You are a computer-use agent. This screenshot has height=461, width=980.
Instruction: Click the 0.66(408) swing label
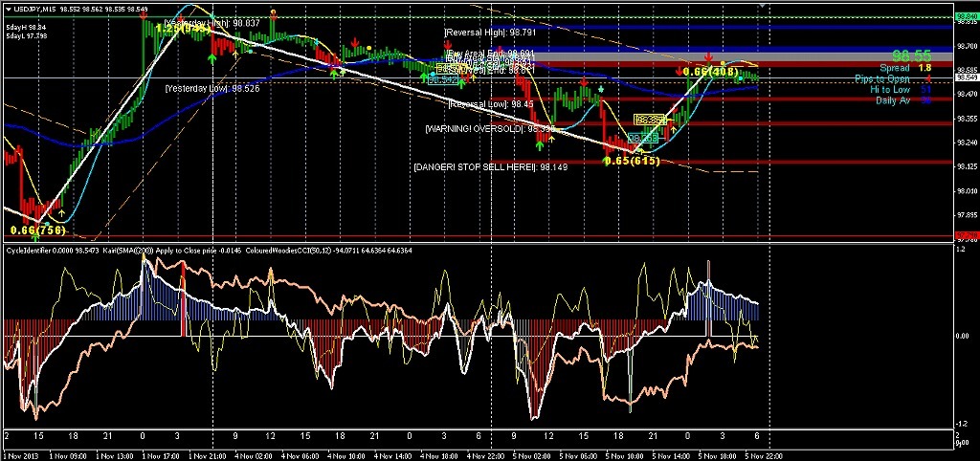[712, 73]
